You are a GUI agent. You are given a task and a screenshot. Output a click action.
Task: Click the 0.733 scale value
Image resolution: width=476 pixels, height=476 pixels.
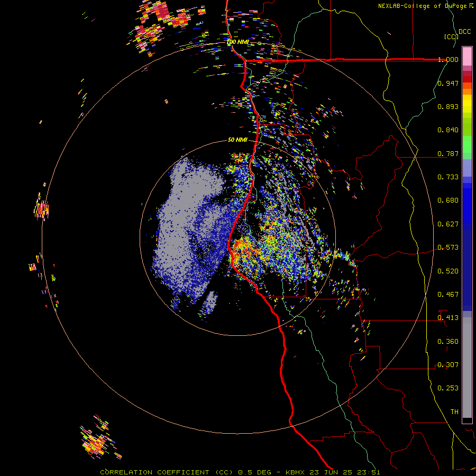448,177
